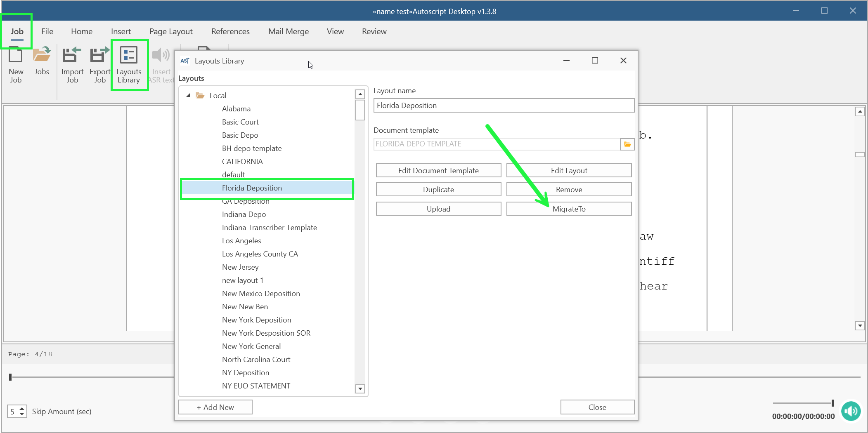Click the Add New layout button

(215, 407)
